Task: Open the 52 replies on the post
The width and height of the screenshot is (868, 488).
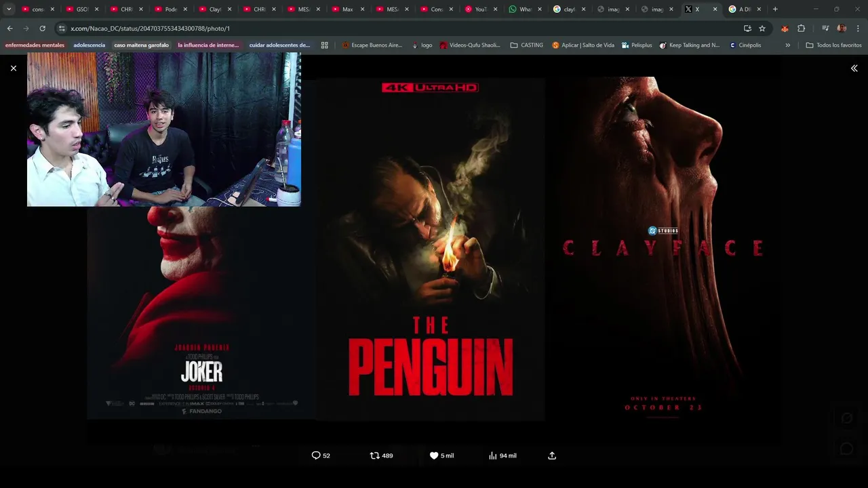Action: pos(321,455)
